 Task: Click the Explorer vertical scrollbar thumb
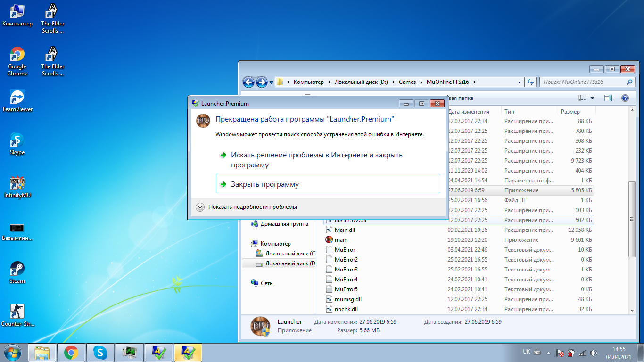click(632, 219)
